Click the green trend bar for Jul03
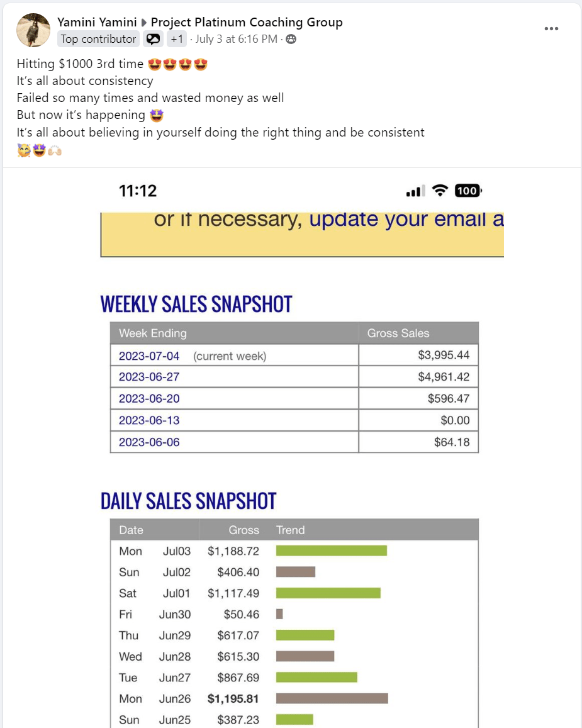Screen dimensions: 582x728 click(331, 551)
